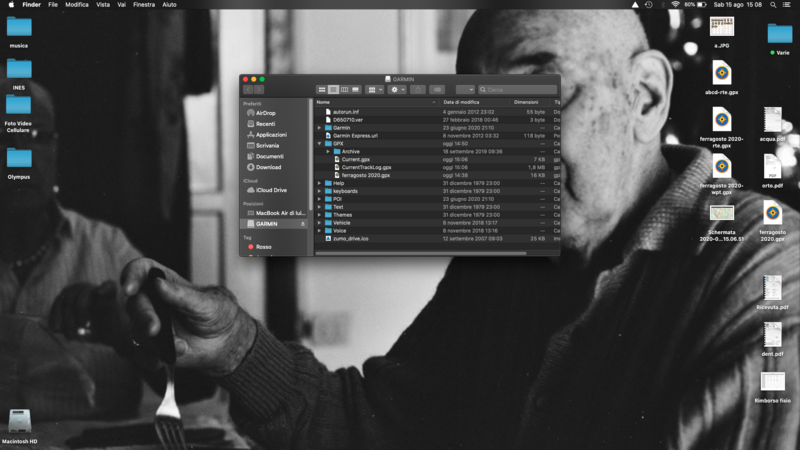Screen dimensions: 800x450
Task: Select the Olympus desktop folder
Action: pyautogui.click(x=19, y=163)
